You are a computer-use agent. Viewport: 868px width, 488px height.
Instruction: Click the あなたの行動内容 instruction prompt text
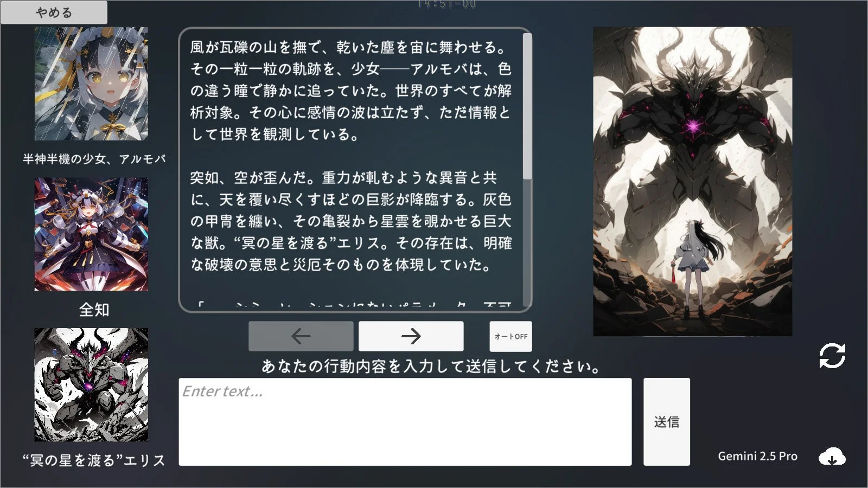point(430,366)
